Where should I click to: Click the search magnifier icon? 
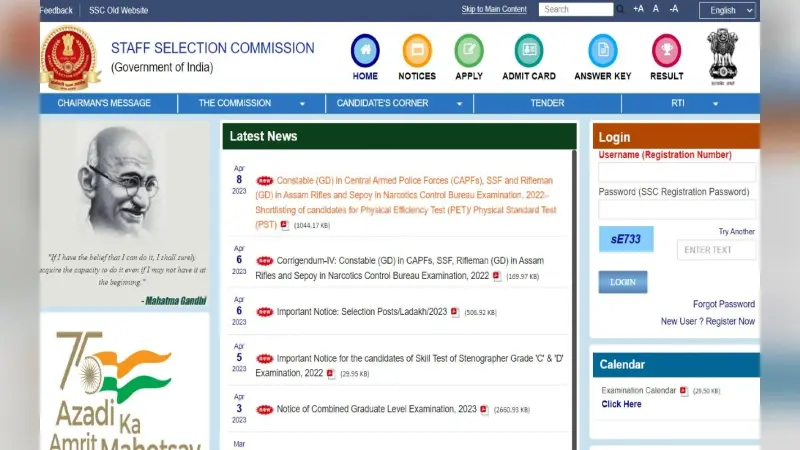point(620,9)
